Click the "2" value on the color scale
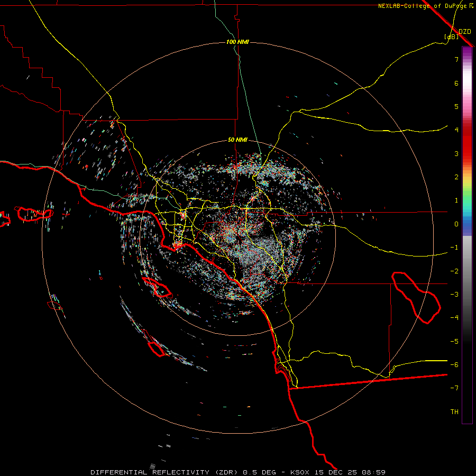Screen dimensions: 476x476 pos(456,177)
